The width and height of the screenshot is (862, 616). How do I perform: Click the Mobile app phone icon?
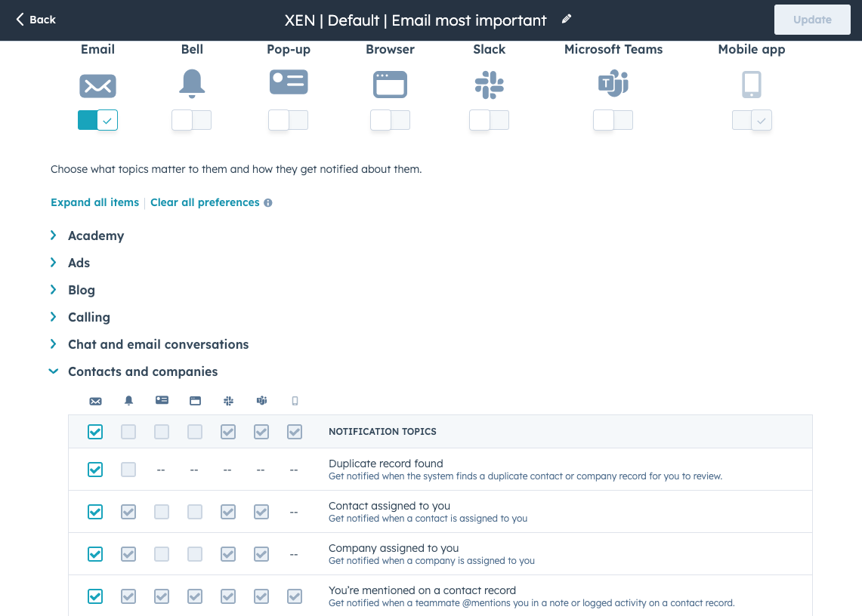pyautogui.click(x=751, y=85)
